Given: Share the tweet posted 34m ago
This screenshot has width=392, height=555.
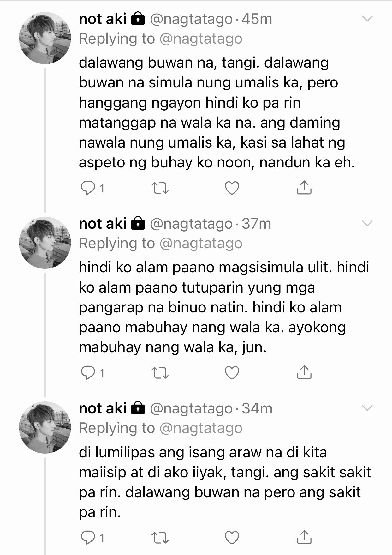Looking at the screenshot, I should pyautogui.click(x=304, y=537).
